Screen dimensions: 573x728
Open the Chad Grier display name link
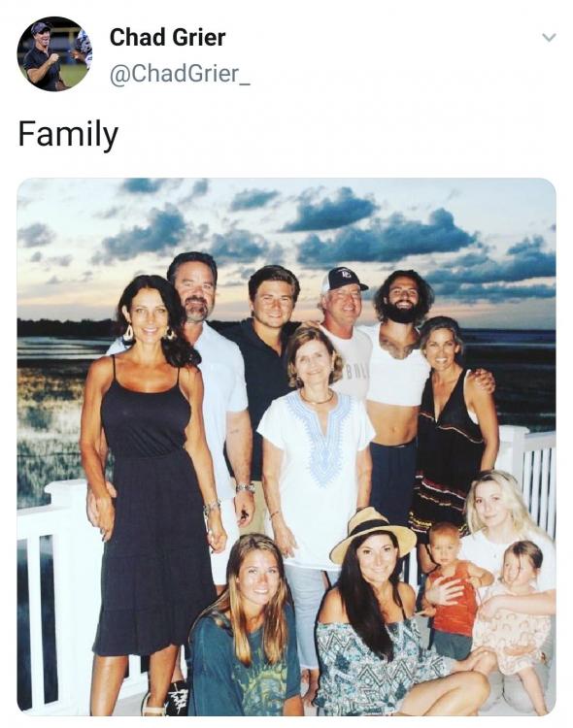[x=167, y=38]
